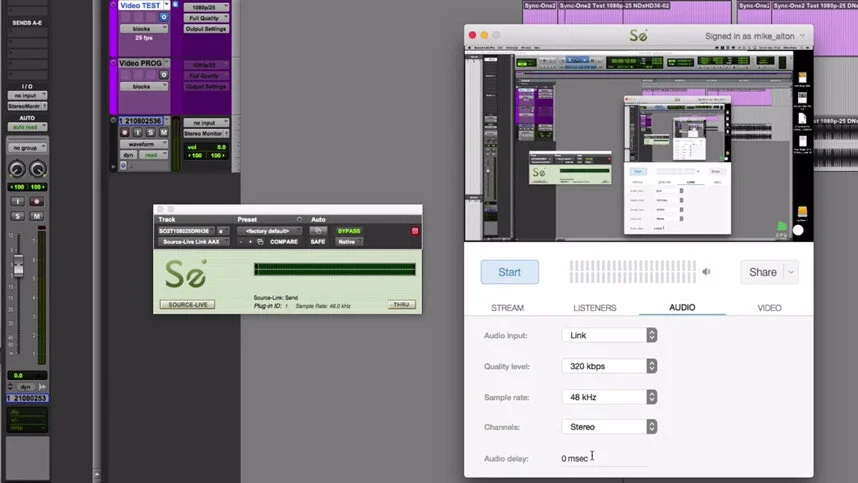Image resolution: width=858 pixels, height=483 pixels.
Task: Click mixer strip volume fader handle
Action: click(19, 265)
